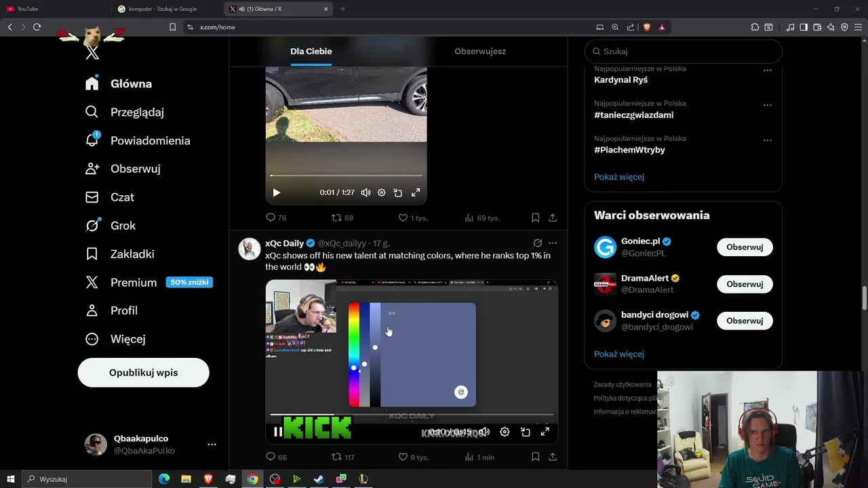Open Brave main hamburger menu
Screen dimensions: 868x488
pos(858,27)
